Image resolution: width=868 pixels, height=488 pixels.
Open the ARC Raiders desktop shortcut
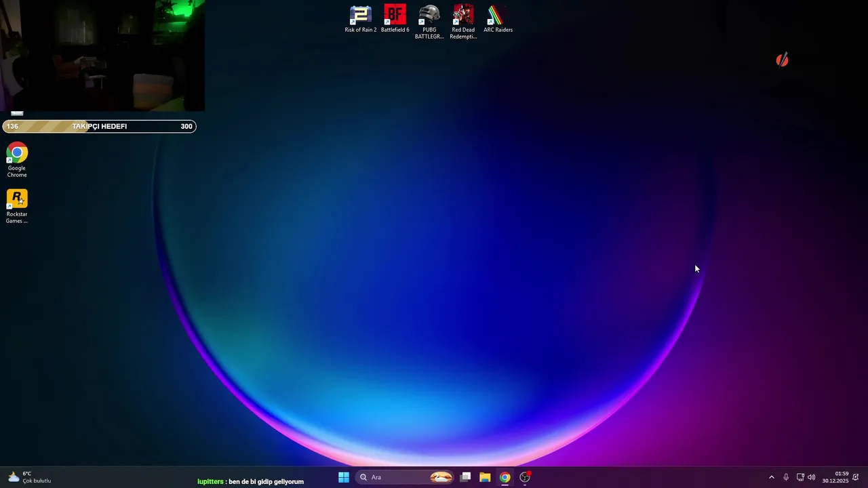498,19
